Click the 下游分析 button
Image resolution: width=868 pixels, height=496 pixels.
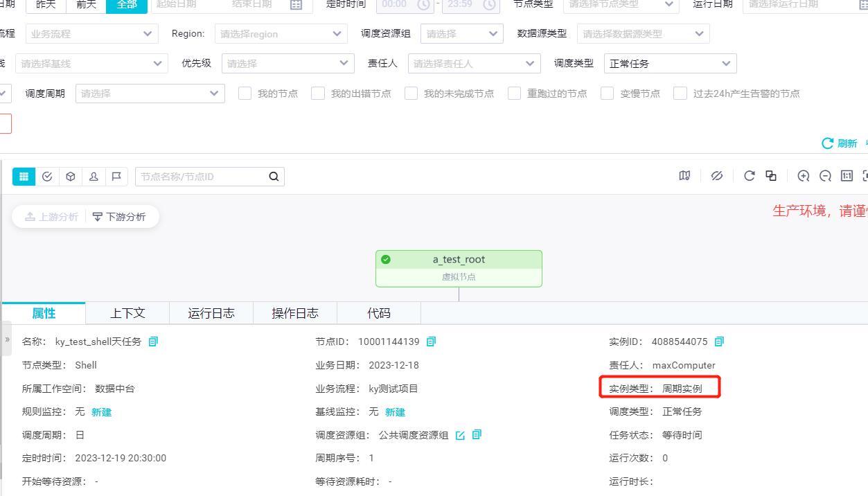tap(119, 217)
